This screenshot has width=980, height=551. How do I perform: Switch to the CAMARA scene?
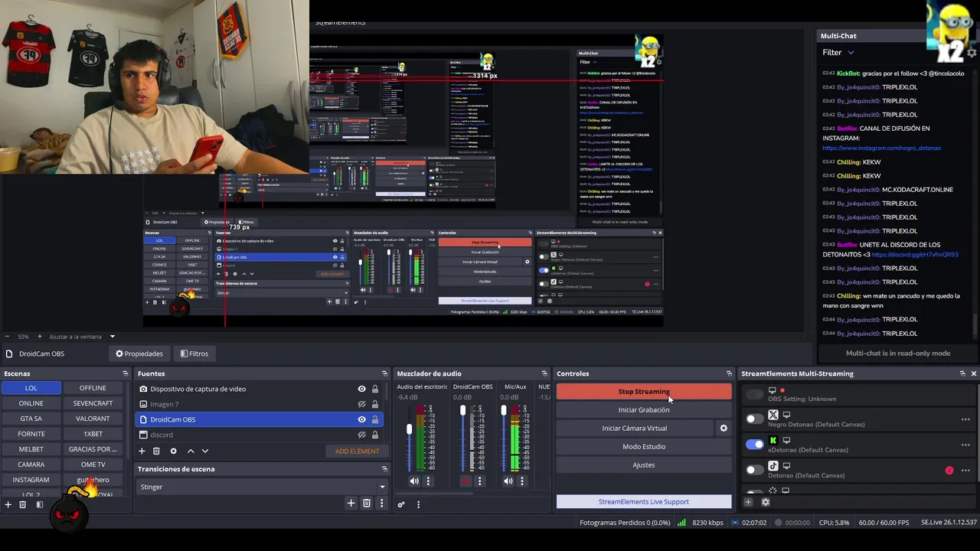(31, 465)
